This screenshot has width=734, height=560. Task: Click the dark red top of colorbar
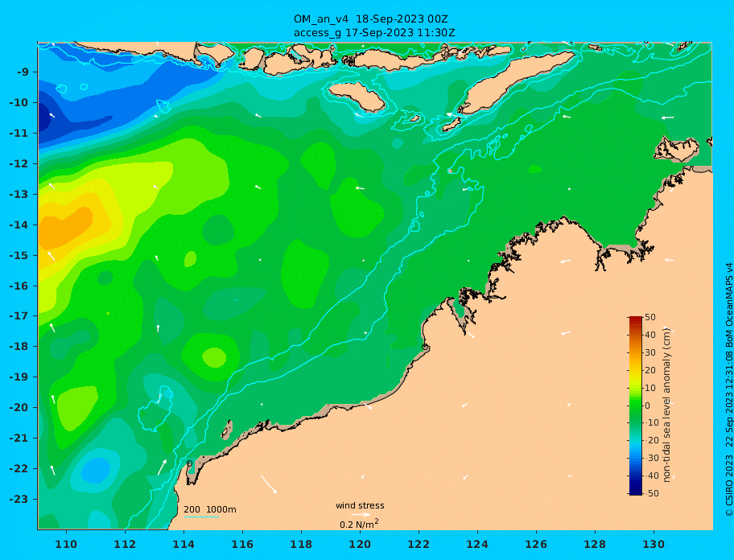coord(636,320)
